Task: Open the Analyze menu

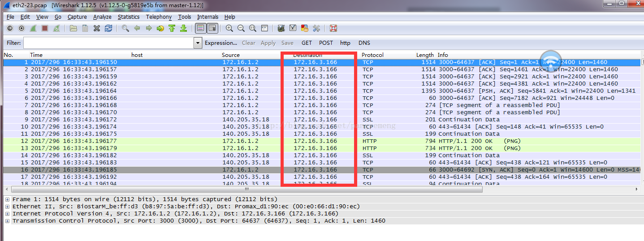Action: click(x=102, y=17)
